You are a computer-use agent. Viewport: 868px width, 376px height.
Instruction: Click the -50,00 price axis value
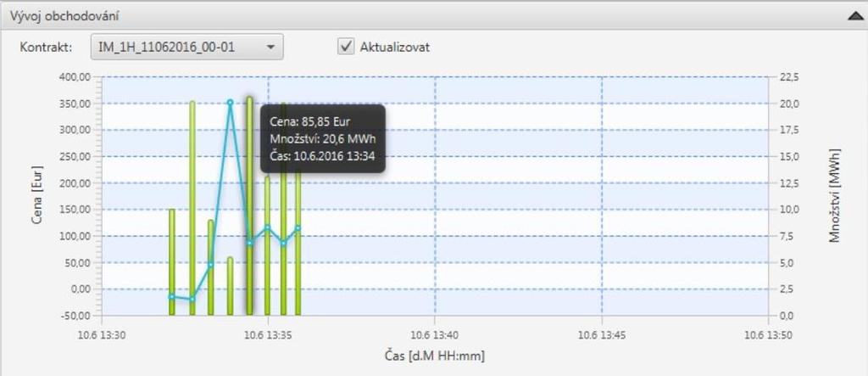(75, 315)
